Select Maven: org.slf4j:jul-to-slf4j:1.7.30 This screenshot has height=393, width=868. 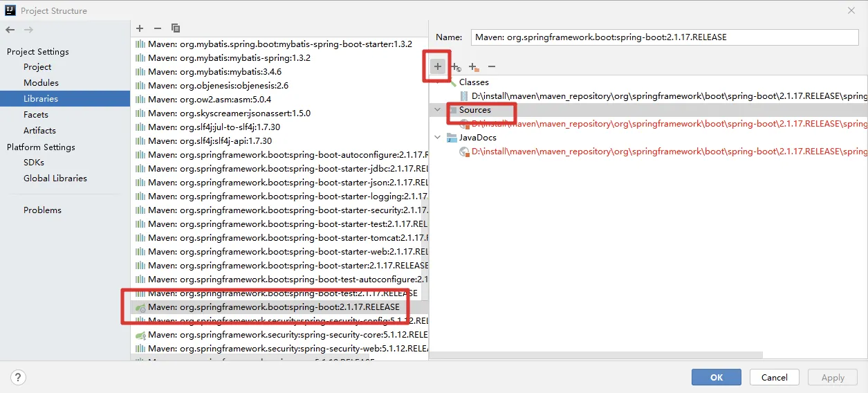[279, 127]
